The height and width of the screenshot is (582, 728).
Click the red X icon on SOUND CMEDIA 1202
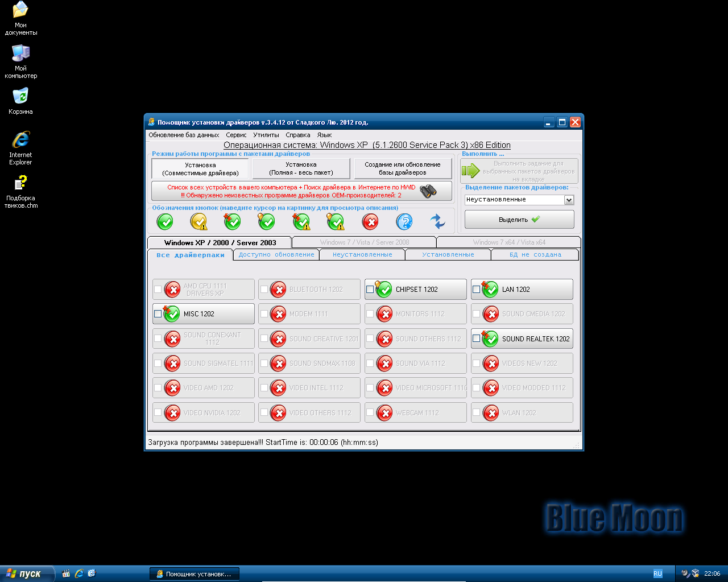(x=491, y=314)
